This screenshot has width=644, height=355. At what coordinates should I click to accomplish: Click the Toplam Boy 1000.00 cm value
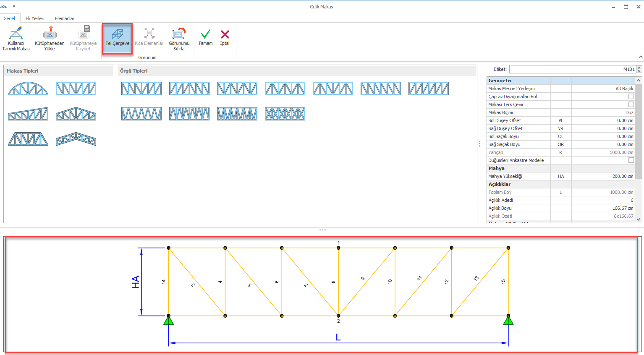coord(603,192)
